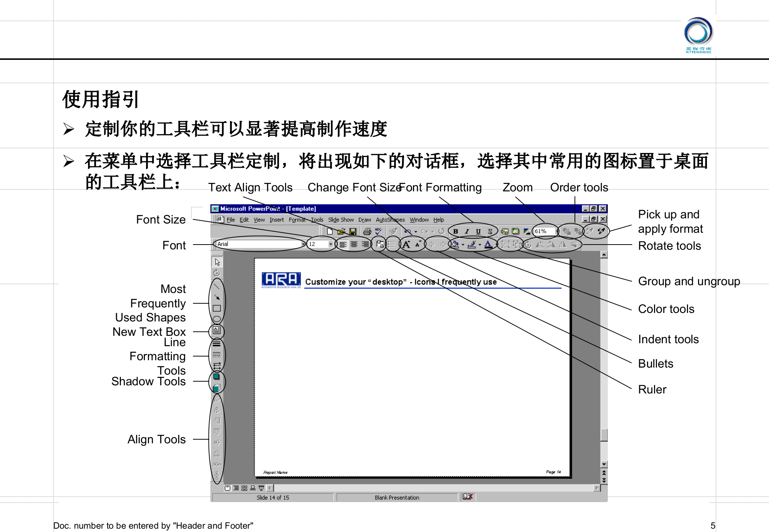
Task: Click the Spelling check icon
Action: 378,231
